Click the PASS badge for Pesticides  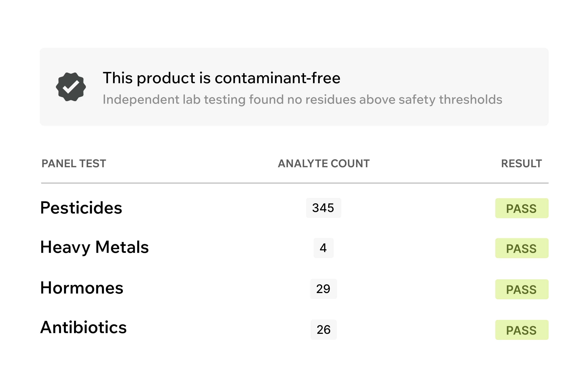click(522, 208)
